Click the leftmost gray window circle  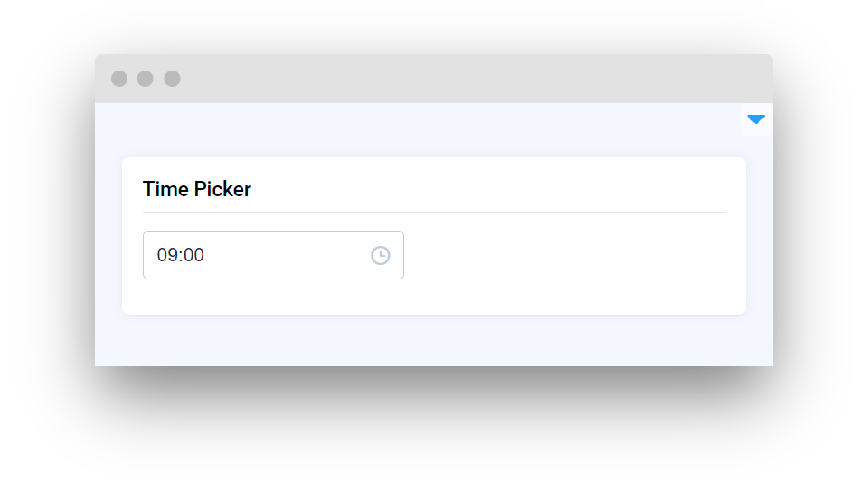pos(119,79)
